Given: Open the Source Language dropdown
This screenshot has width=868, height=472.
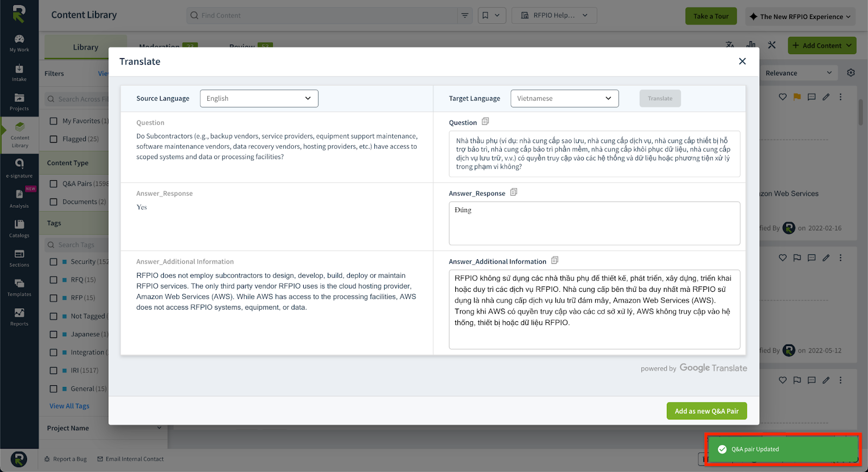Looking at the screenshot, I should point(259,98).
